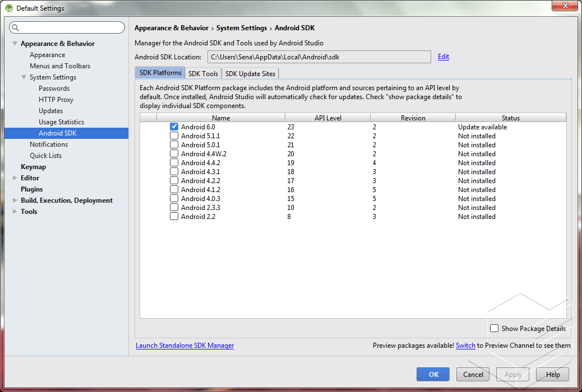Select the 'Android 6.0' row name

coord(198,127)
